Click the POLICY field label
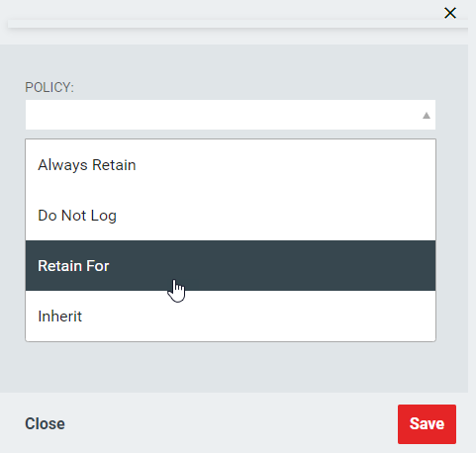The height and width of the screenshot is (453, 476). [49, 87]
